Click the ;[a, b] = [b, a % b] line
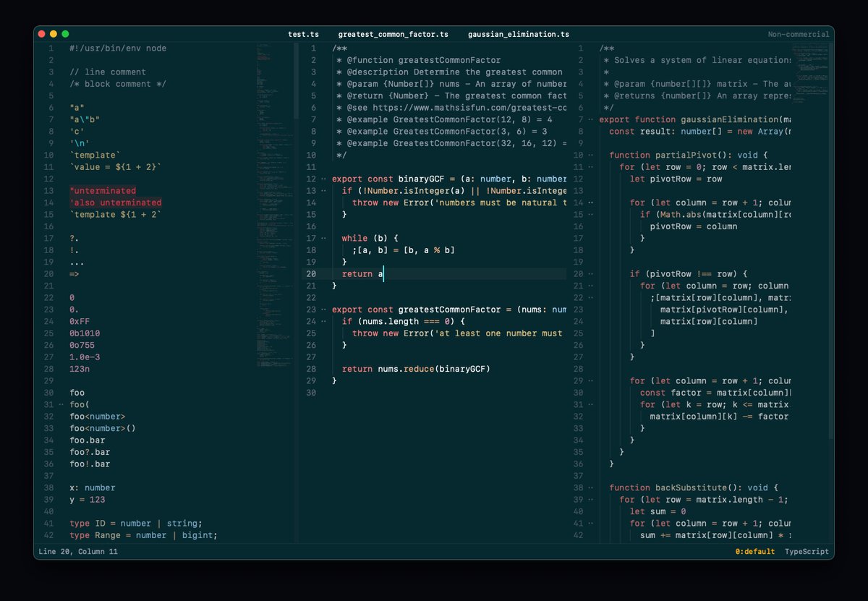This screenshot has width=868, height=601. (404, 250)
